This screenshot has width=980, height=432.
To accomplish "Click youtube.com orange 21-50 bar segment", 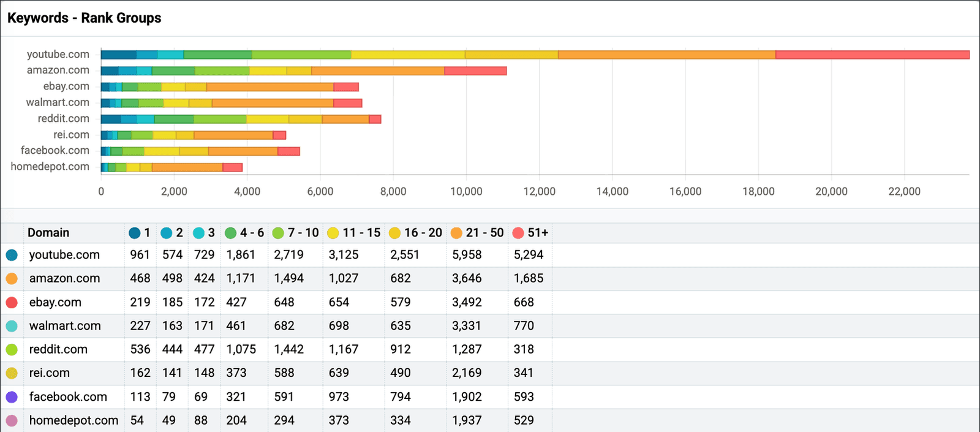I will pyautogui.click(x=667, y=55).
